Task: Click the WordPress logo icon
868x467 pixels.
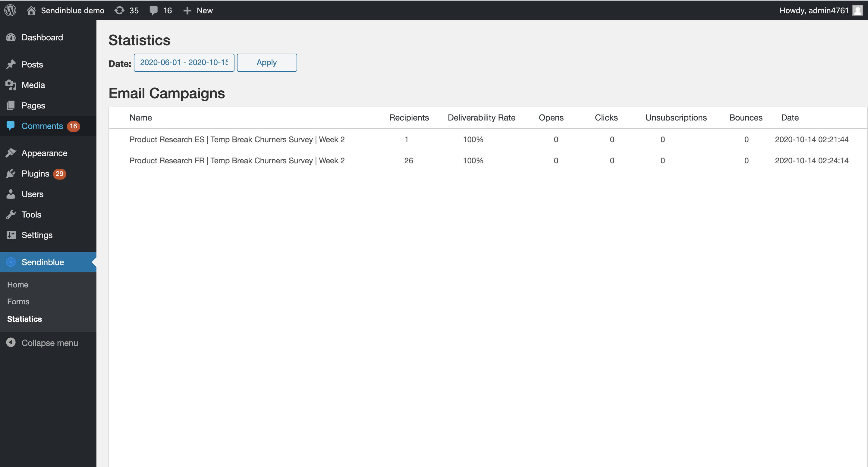Action: [10, 10]
